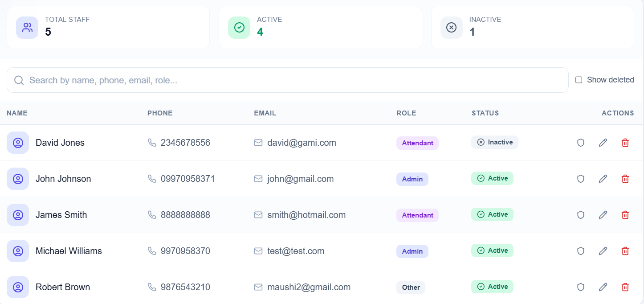Image resolution: width=644 pixels, height=304 pixels.
Task: Click the phone icon beside 9970958370
Action: (x=152, y=251)
